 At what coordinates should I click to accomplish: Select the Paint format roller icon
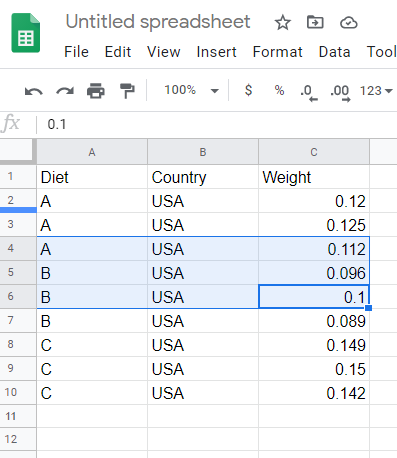pyautogui.click(x=127, y=91)
